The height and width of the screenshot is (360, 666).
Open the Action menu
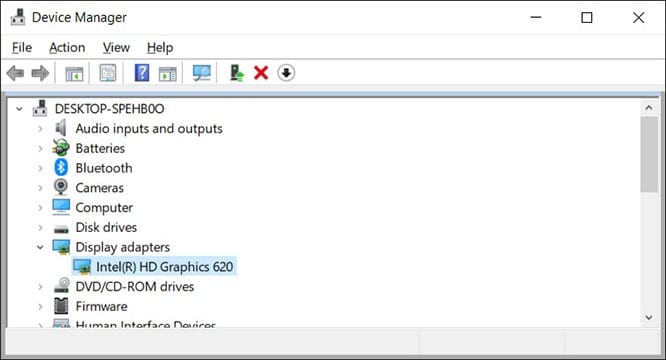click(x=67, y=48)
